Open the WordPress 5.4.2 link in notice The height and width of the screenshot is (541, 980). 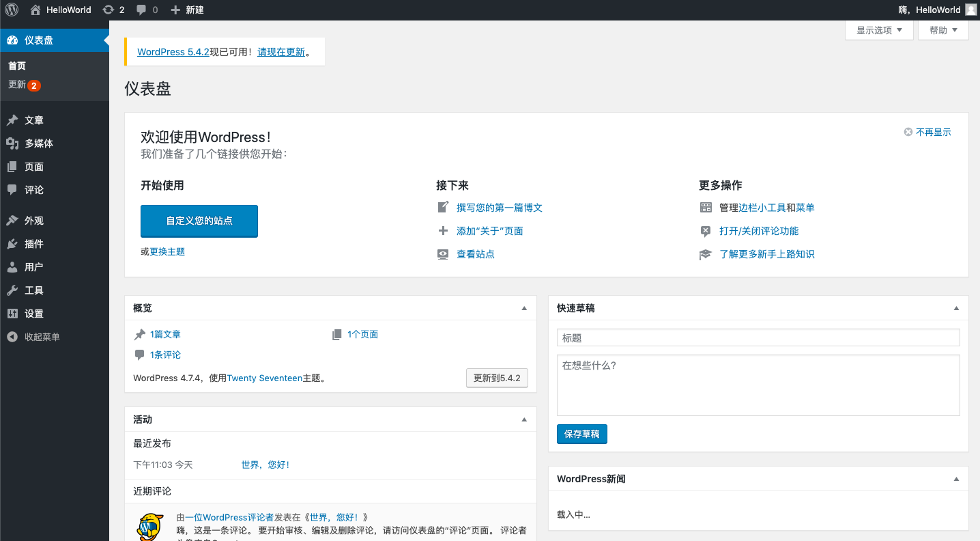(173, 52)
